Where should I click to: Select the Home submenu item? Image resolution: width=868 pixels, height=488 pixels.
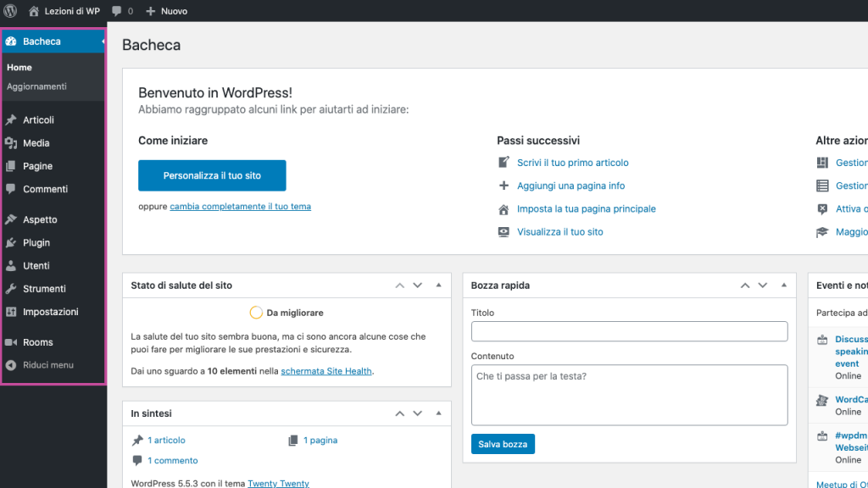[19, 68]
